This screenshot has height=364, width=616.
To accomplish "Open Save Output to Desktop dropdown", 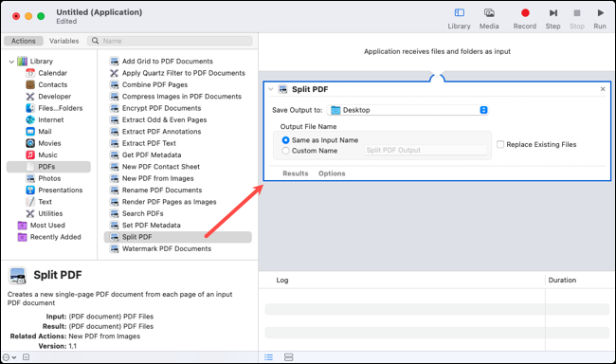I will click(408, 110).
